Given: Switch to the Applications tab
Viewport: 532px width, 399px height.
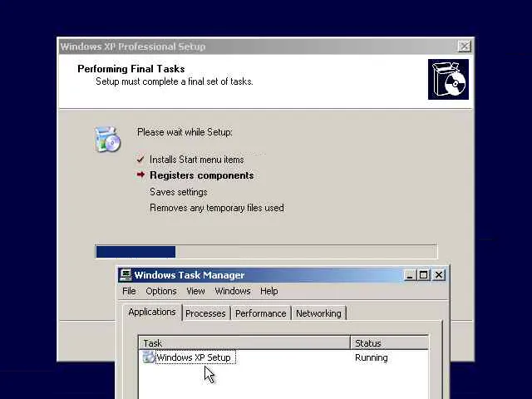Looking at the screenshot, I should click(152, 313).
